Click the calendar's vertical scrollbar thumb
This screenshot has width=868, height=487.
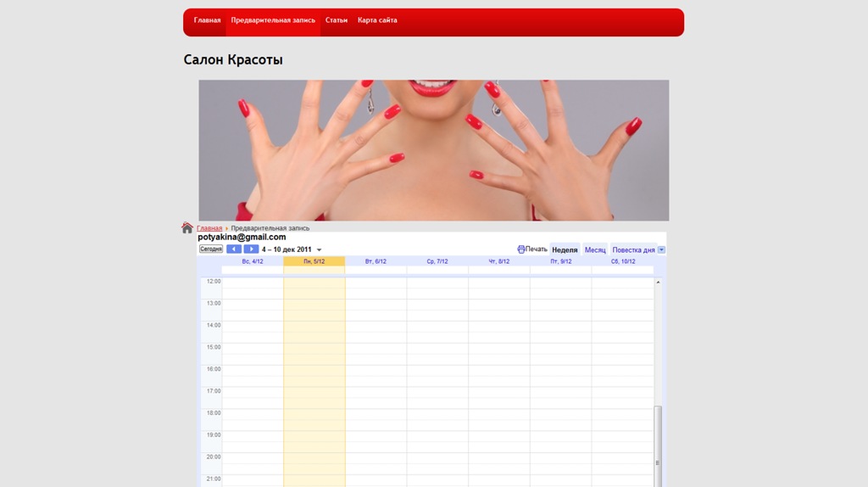(658, 437)
